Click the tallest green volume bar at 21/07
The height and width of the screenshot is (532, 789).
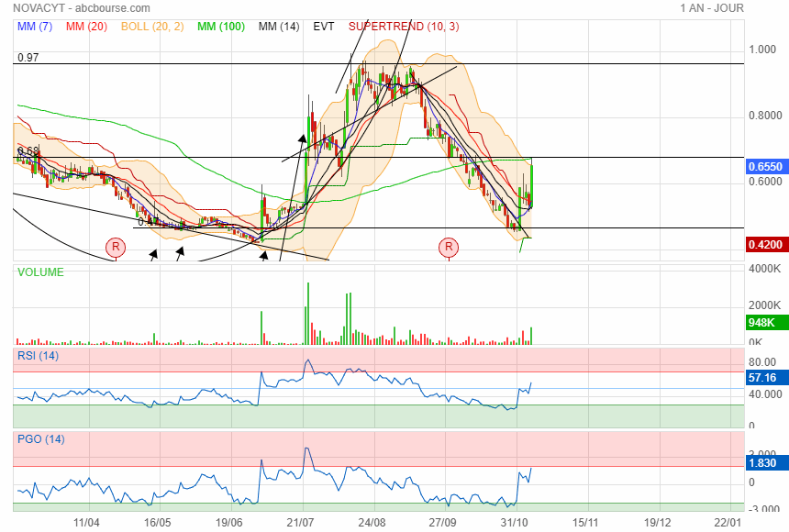click(x=308, y=314)
